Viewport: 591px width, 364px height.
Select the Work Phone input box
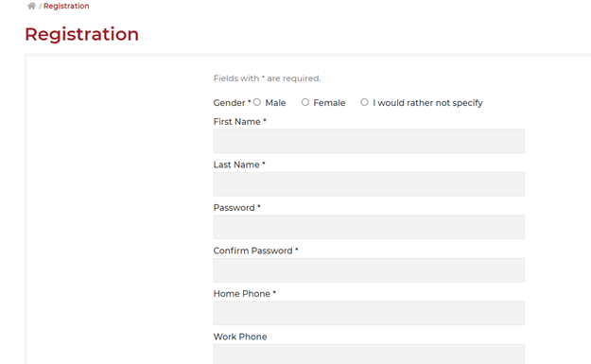[x=369, y=355]
